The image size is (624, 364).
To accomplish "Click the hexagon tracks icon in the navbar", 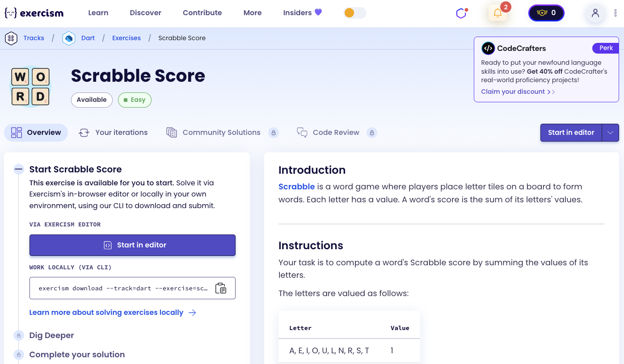I will click(x=461, y=13).
